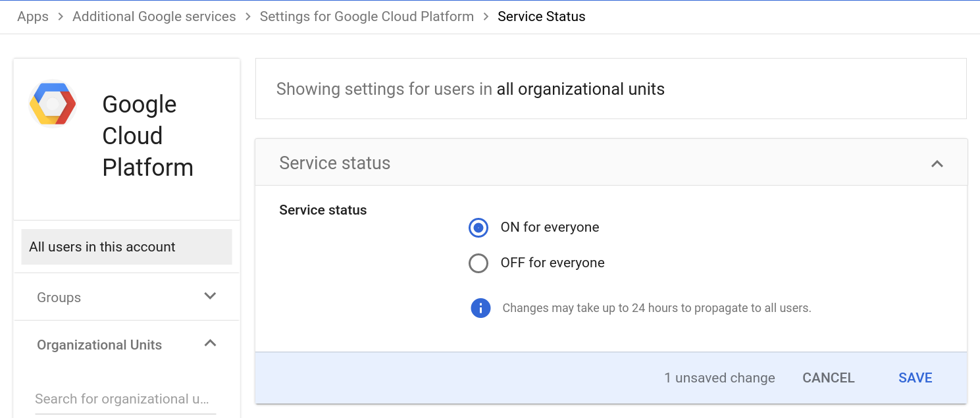Click the CANCEL button
Image resolution: width=980 pixels, height=418 pixels.
828,378
